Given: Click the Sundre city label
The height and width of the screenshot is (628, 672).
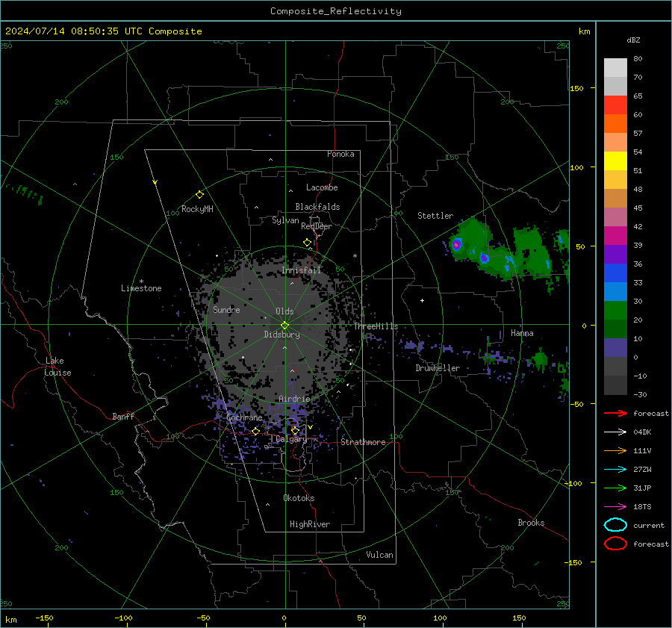Looking at the screenshot, I should [227, 310].
